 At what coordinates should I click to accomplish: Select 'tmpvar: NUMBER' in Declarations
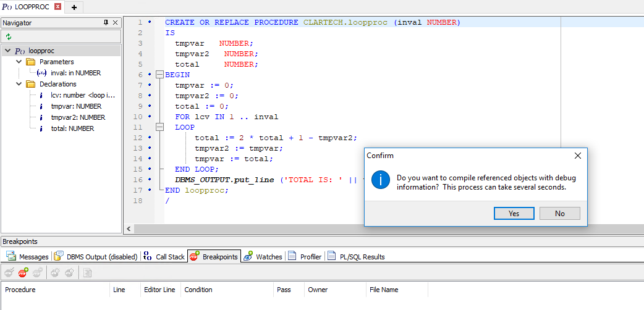click(76, 106)
